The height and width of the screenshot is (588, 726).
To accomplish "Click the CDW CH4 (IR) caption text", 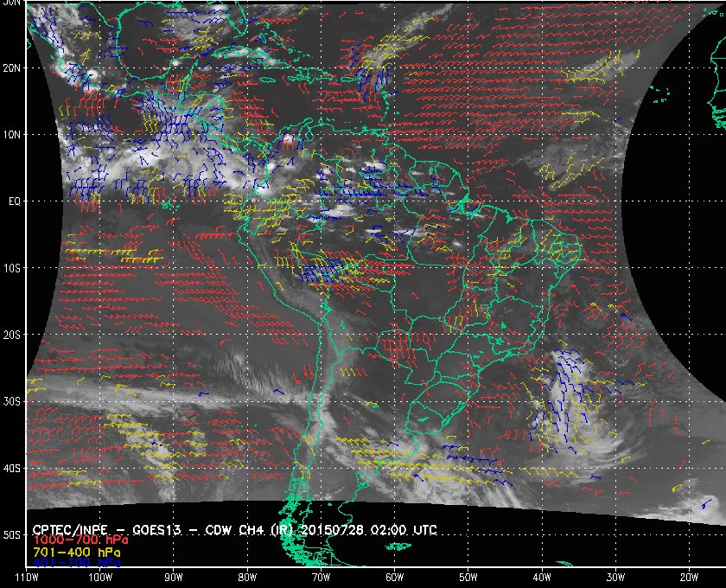I will [251, 530].
